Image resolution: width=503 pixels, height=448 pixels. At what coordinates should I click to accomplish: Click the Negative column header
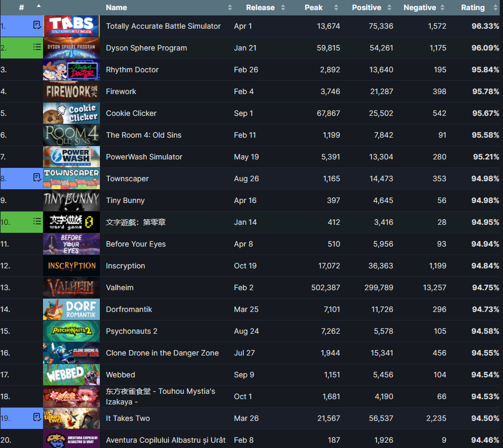tap(420, 7)
